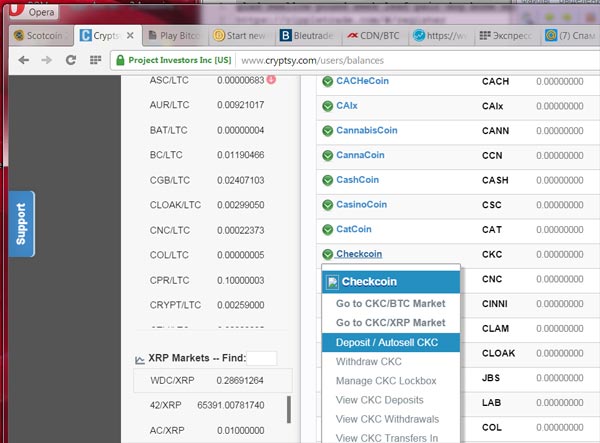Open the Speed Dial grid icon

tap(95, 60)
